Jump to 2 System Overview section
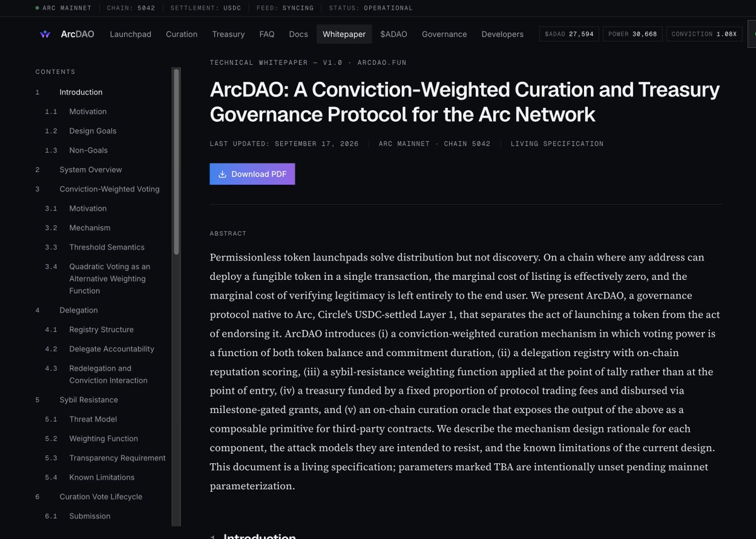This screenshot has height=539, width=756. (91, 170)
